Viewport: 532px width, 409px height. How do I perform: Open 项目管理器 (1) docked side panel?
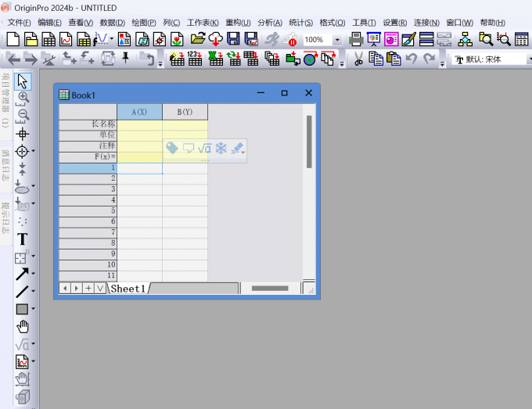pos(5,100)
